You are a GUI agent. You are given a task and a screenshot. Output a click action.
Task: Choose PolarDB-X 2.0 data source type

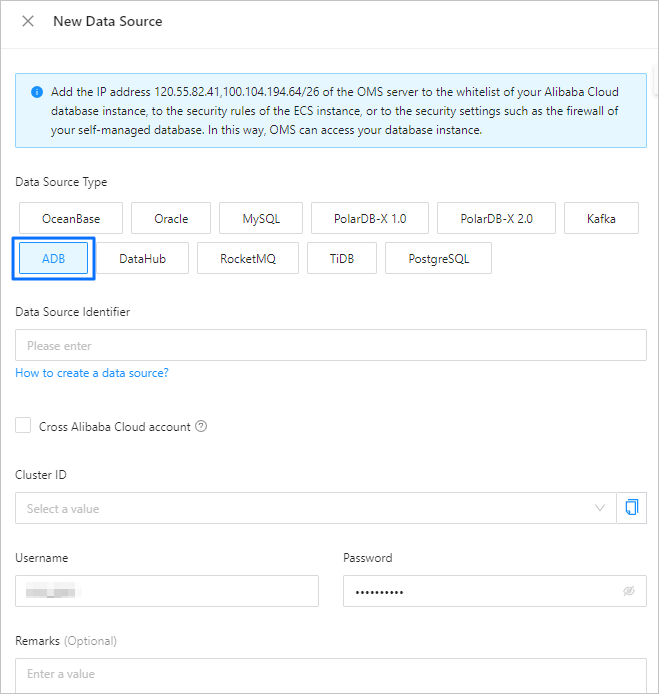(x=496, y=218)
